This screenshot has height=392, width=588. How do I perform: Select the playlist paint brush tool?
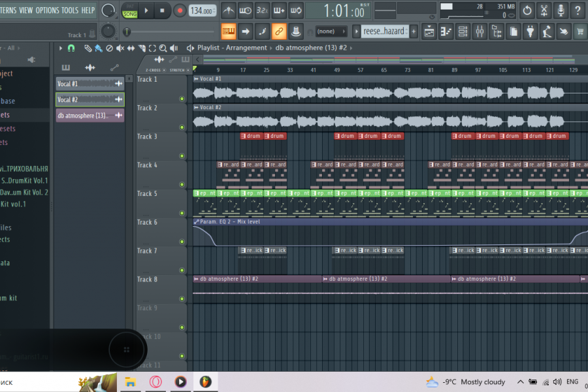[98, 48]
